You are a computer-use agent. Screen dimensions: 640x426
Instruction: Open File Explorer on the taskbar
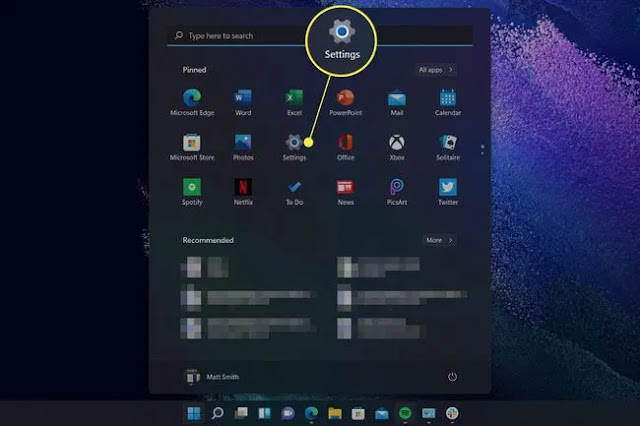pos(335,413)
